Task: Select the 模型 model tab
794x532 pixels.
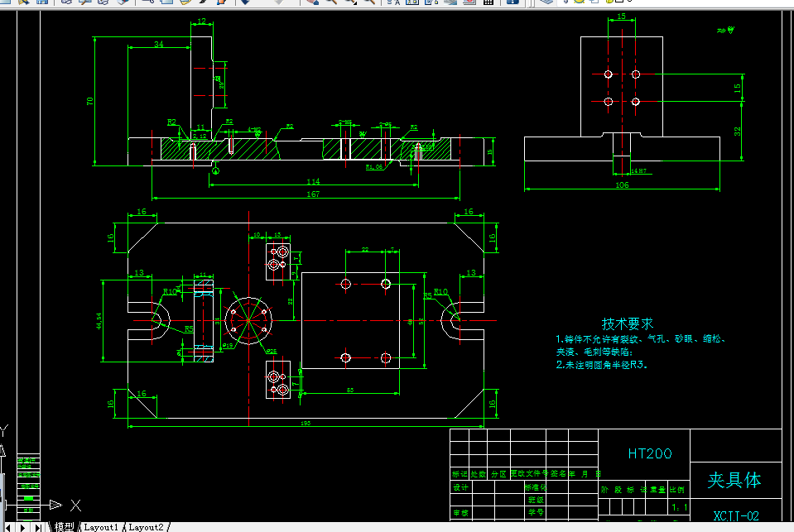Action: [65, 527]
